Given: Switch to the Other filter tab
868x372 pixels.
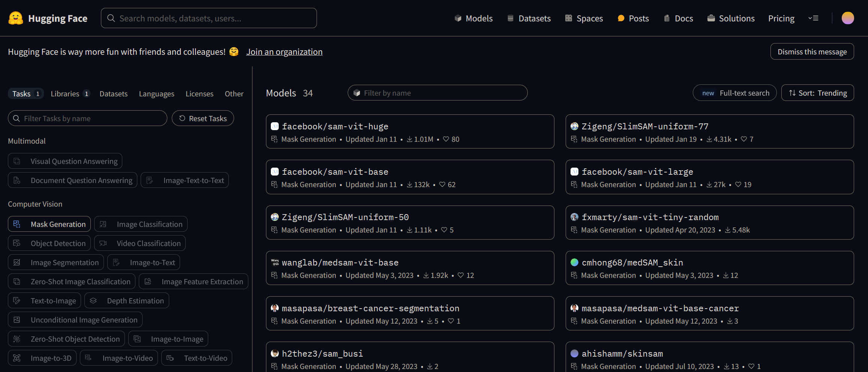Looking at the screenshot, I should pyautogui.click(x=234, y=94).
